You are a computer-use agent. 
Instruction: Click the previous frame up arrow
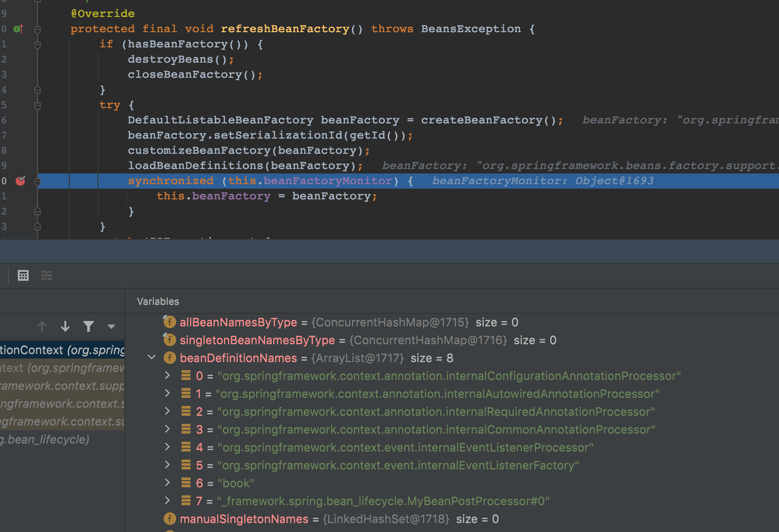click(42, 327)
